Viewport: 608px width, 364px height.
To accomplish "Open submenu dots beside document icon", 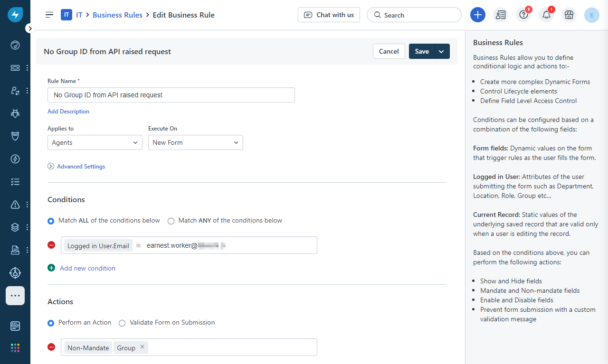I will (x=27, y=250).
